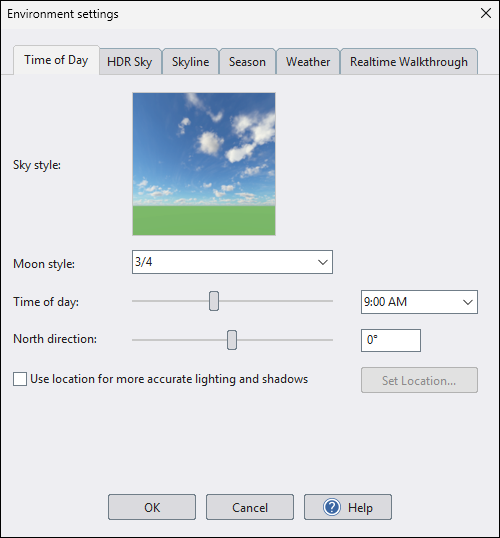Click the Set Location button
This screenshot has width=500, height=538.
419,380
